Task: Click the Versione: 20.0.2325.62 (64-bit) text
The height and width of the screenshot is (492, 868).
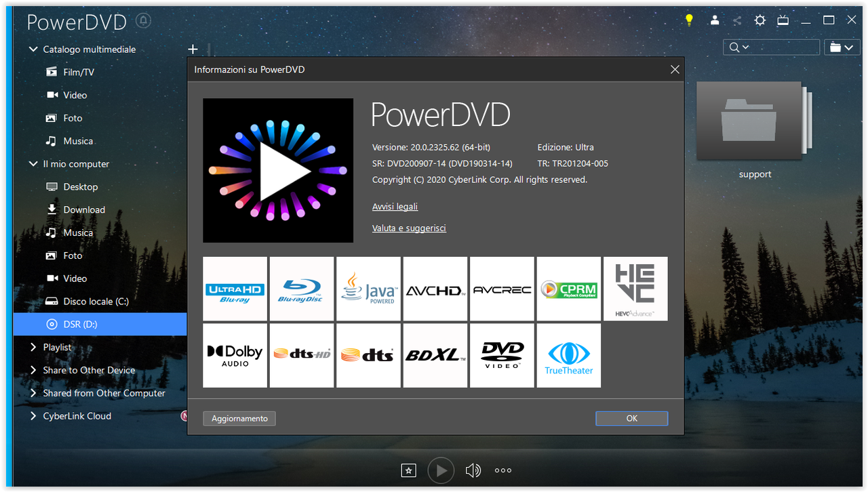Action: [431, 147]
